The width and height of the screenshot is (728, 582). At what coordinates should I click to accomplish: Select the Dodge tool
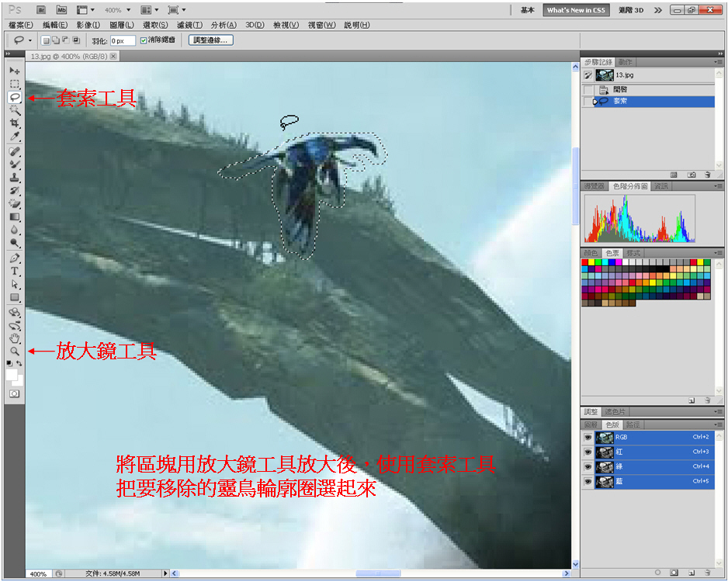click(x=15, y=242)
